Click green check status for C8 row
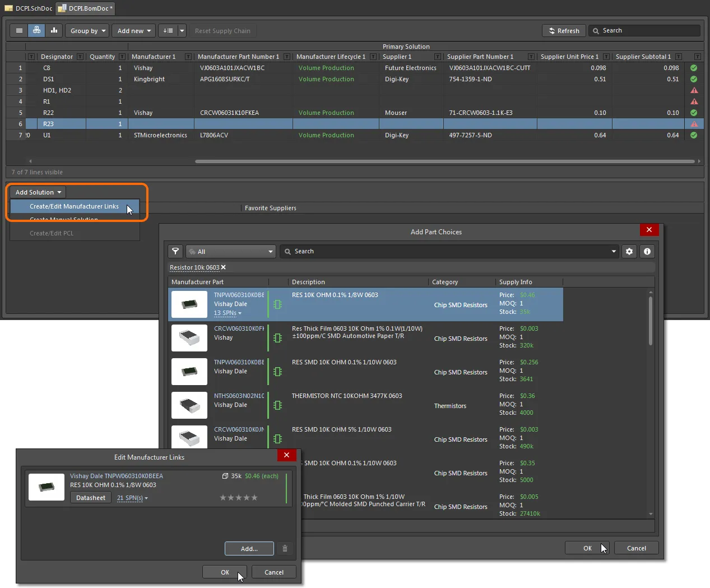710x588 pixels. pyautogui.click(x=694, y=68)
